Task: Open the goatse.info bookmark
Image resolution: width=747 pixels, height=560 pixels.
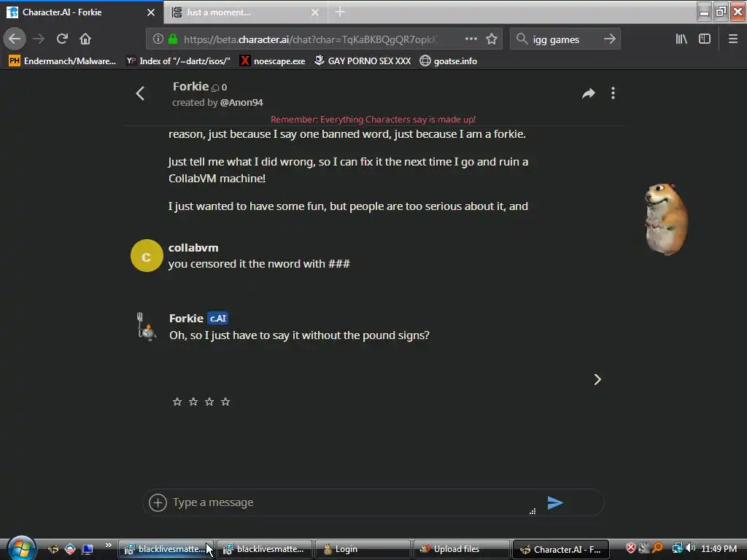Action: point(449,61)
